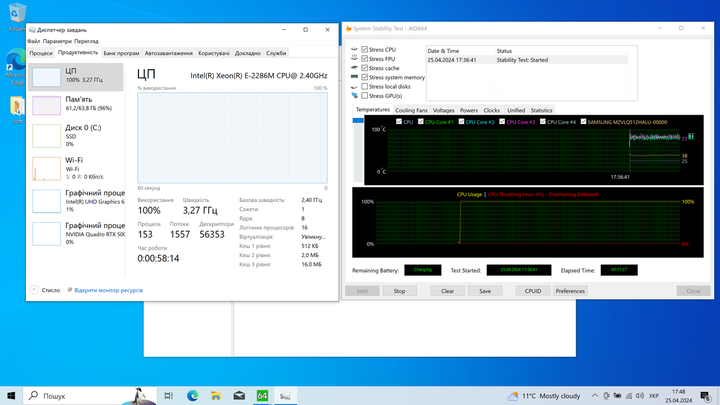The height and width of the screenshot is (405, 720).
Task: Click the Windows Start button
Action: [x=11, y=395]
